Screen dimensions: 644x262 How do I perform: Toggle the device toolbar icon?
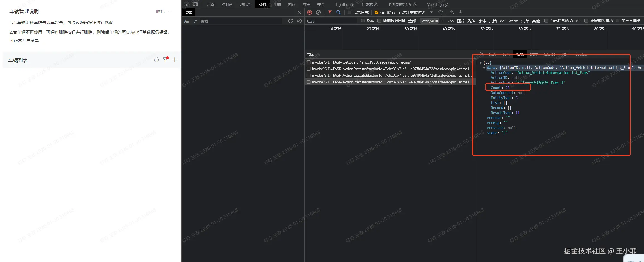coord(195,4)
